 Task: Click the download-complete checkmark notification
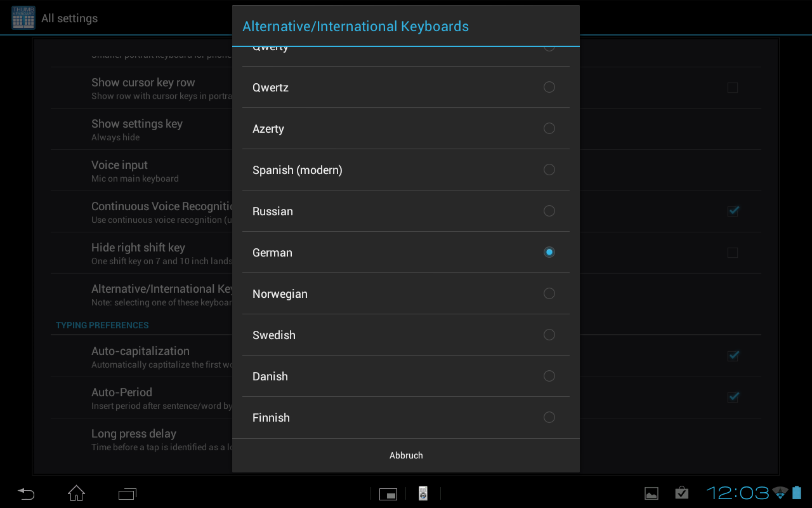pos(681,492)
